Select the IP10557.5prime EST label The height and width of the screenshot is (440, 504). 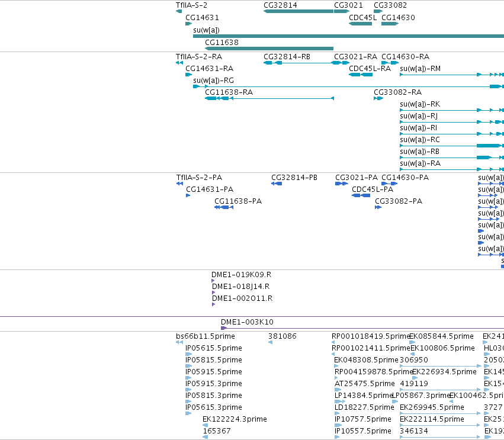coord(363,432)
